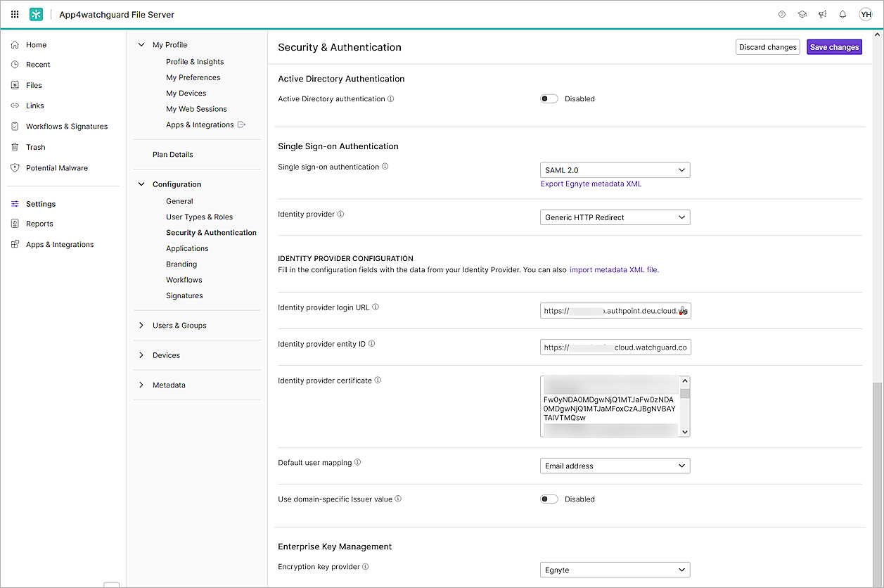
Task: Click the academy graduation cap icon
Action: click(x=802, y=14)
